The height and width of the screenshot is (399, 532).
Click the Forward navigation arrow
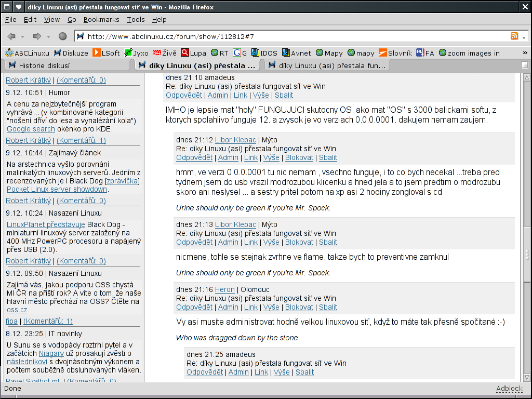click(x=37, y=36)
